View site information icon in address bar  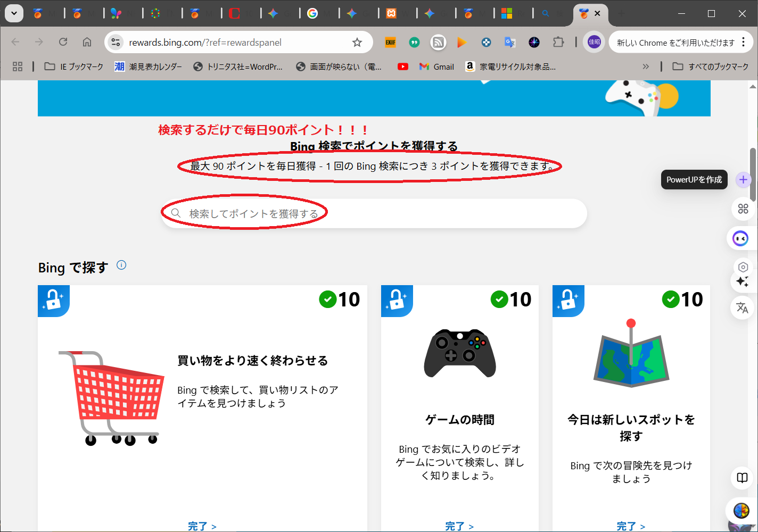[116, 43]
